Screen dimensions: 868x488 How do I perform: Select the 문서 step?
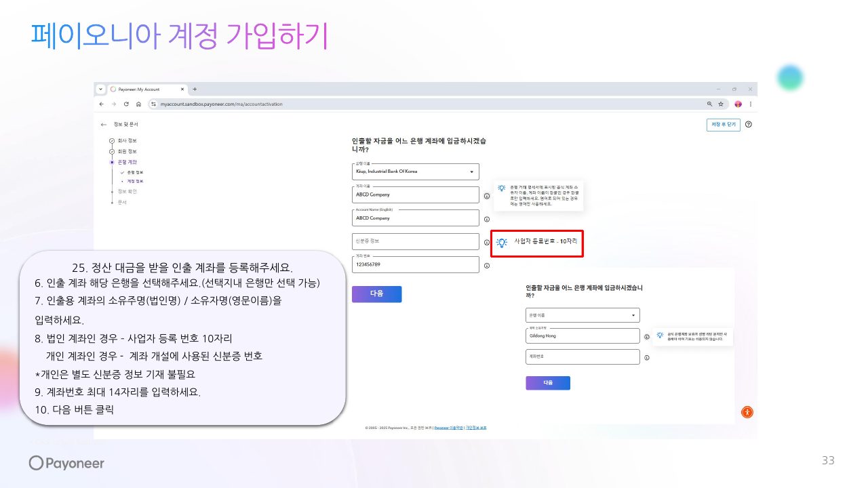click(x=122, y=202)
